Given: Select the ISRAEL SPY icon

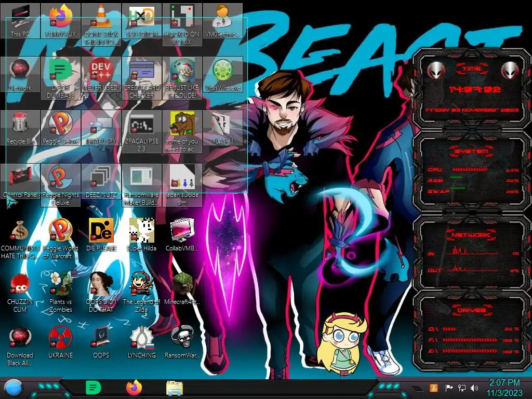Looking at the screenshot, I should click(101, 128).
